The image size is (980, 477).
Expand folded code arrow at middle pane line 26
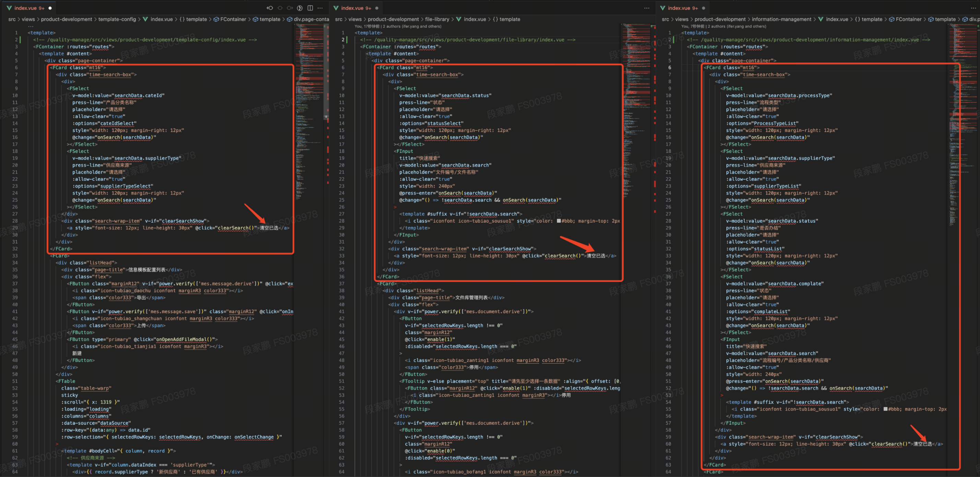395,207
